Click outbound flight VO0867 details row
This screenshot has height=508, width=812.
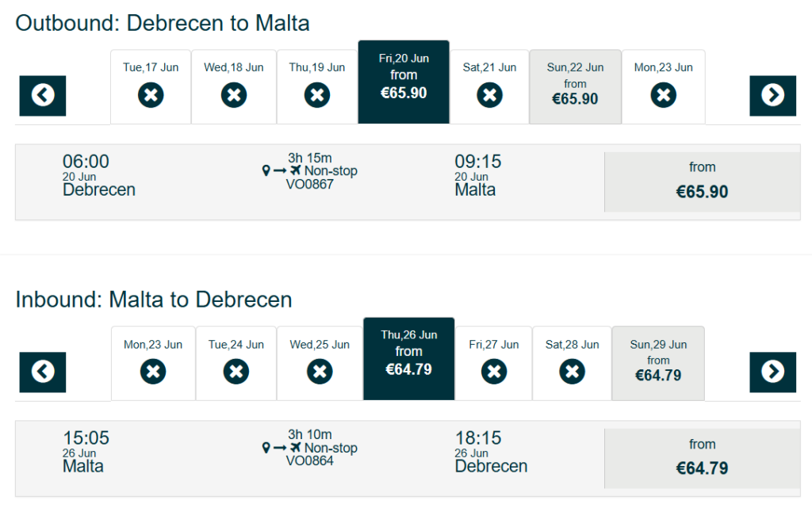pyautogui.click(x=310, y=182)
